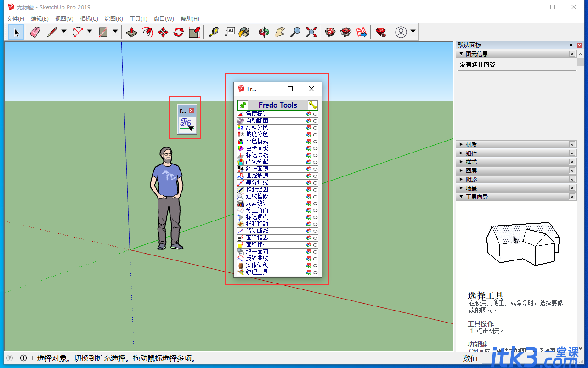
Task: Toggle the oval on the 角度探针 row
Action: 316,114
